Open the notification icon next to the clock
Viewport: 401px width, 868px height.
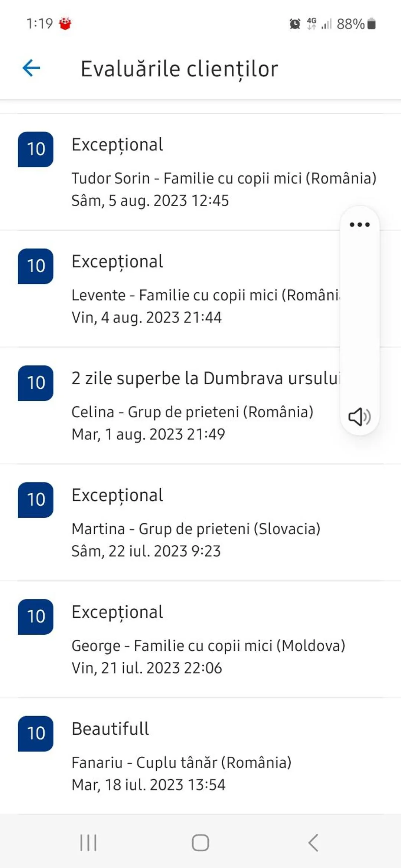65,23
